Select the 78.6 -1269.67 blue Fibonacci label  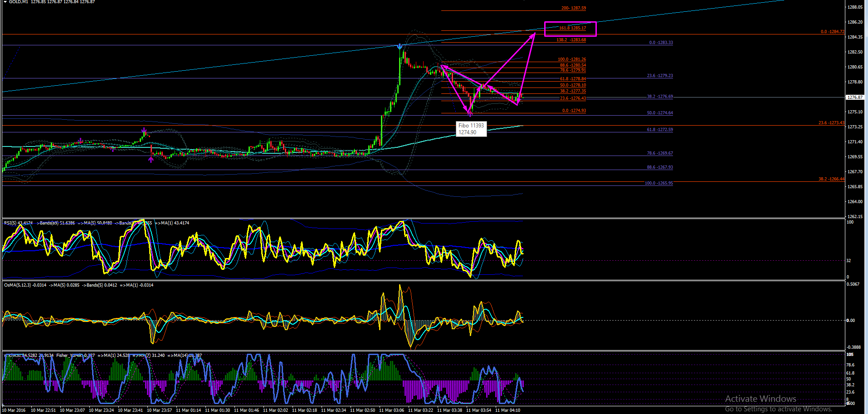coord(660,153)
